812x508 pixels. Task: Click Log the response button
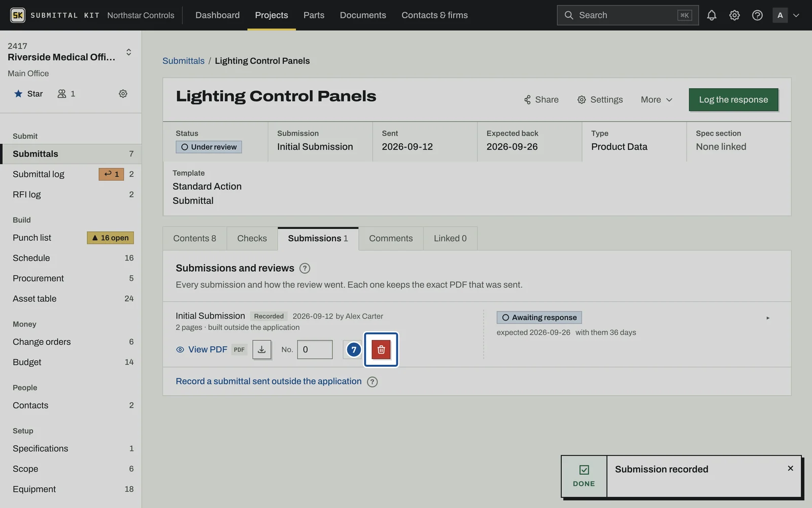(733, 100)
